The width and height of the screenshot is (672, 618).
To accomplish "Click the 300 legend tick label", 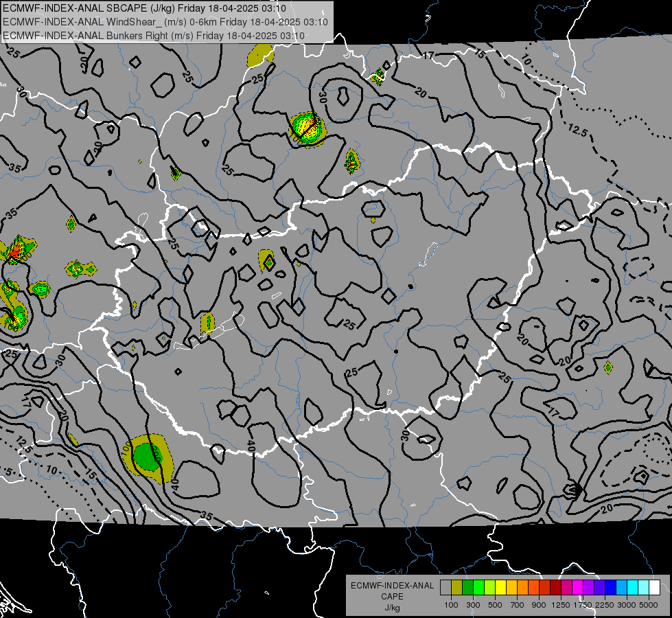I will [x=473, y=605].
